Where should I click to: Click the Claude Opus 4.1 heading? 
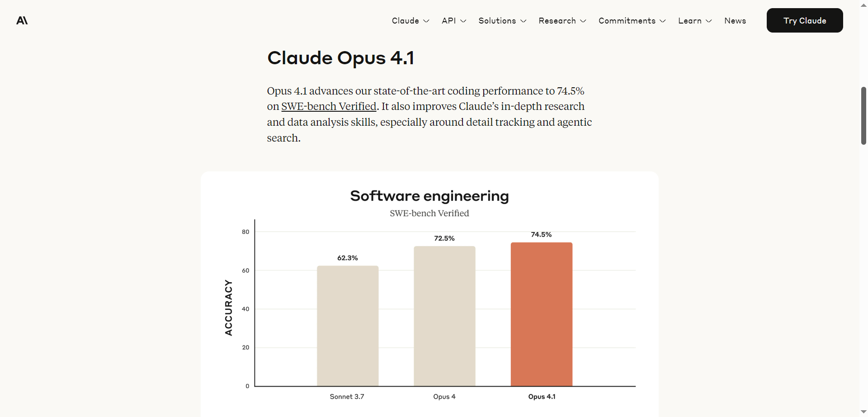[341, 58]
